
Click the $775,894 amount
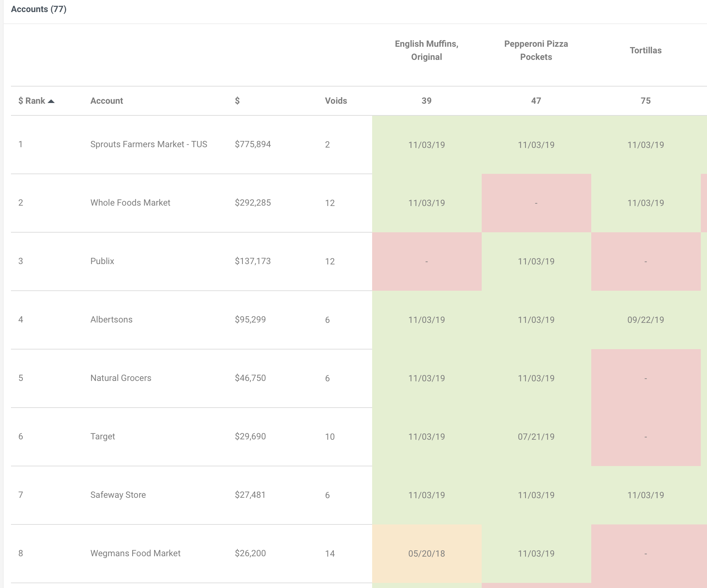pyautogui.click(x=253, y=144)
